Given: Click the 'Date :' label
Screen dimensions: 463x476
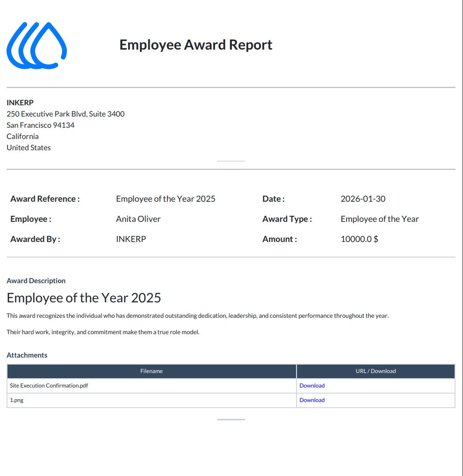Looking at the screenshot, I should click(x=274, y=199).
